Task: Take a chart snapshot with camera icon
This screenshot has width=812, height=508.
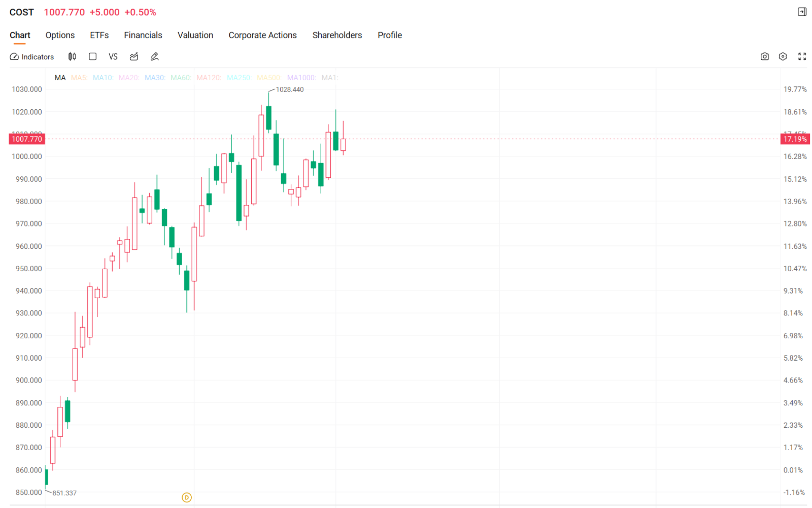Action: [765, 56]
